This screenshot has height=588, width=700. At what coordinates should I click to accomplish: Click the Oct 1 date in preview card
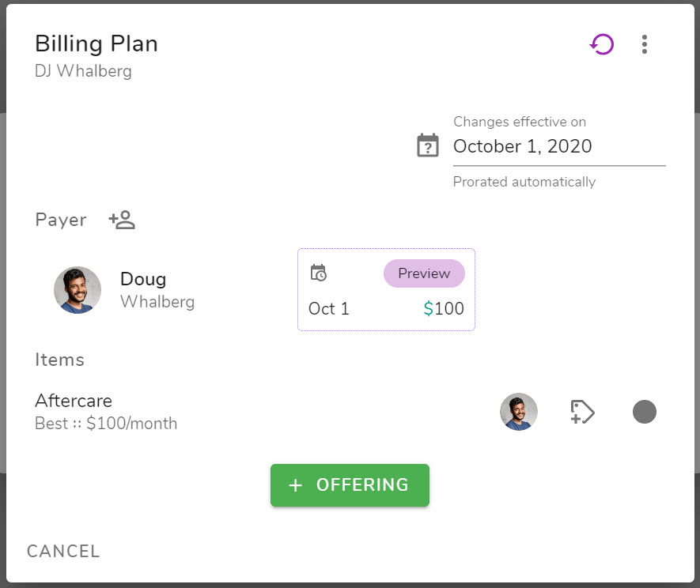click(x=328, y=309)
